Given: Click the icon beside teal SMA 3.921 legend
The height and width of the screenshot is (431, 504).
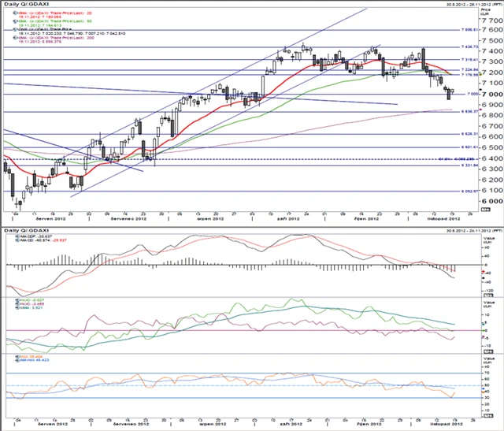Looking at the screenshot, I should (17, 308).
